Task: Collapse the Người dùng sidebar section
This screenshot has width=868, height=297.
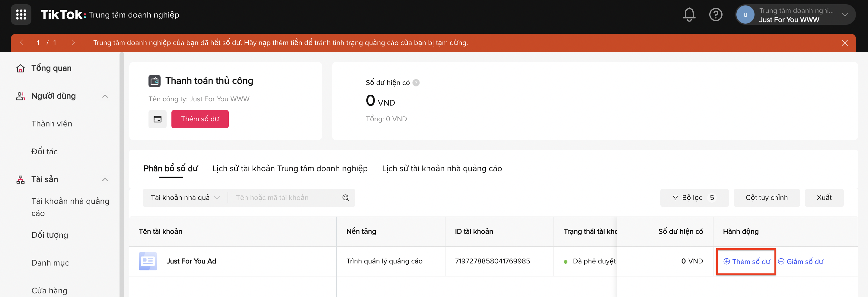Action: tap(105, 96)
